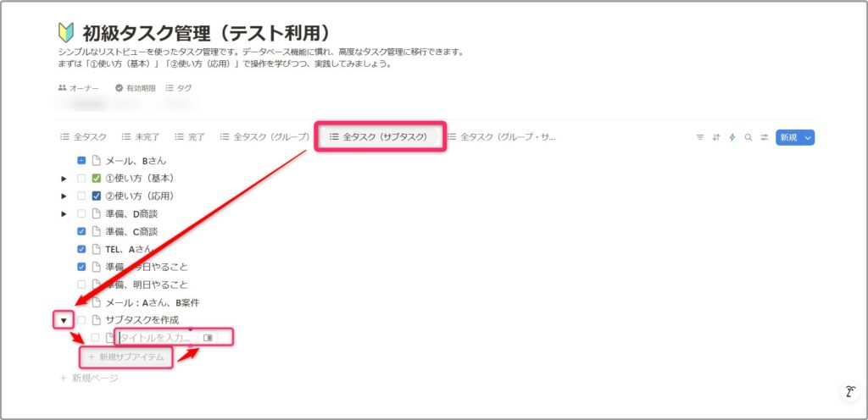Open the dropdown arrow on 新規 button
This screenshot has height=420, width=868.
tap(808, 138)
